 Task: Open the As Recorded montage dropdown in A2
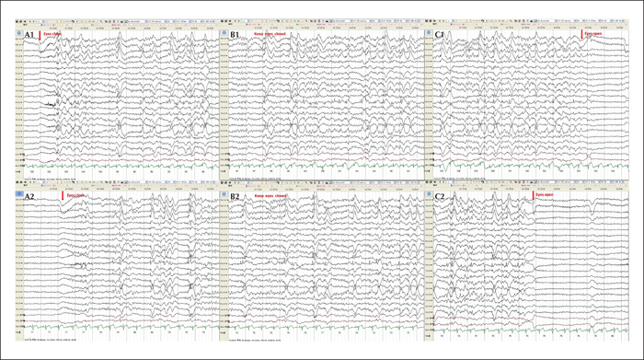click(138, 181)
